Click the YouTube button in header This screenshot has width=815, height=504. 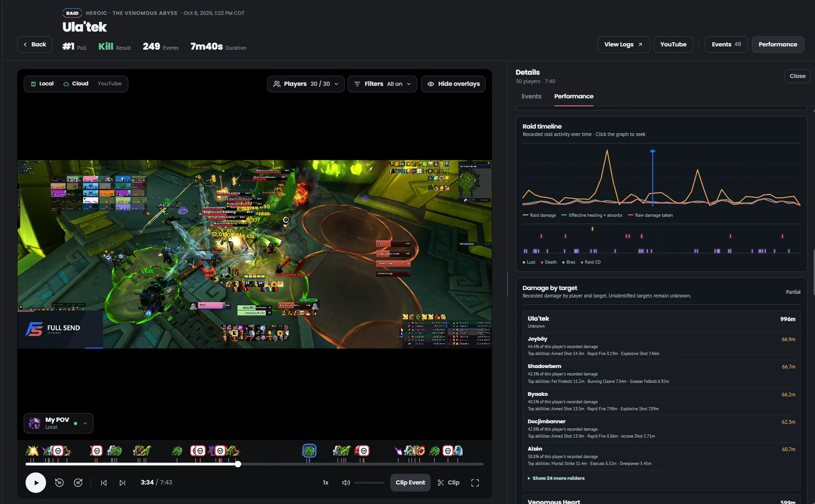click(673, 45)
